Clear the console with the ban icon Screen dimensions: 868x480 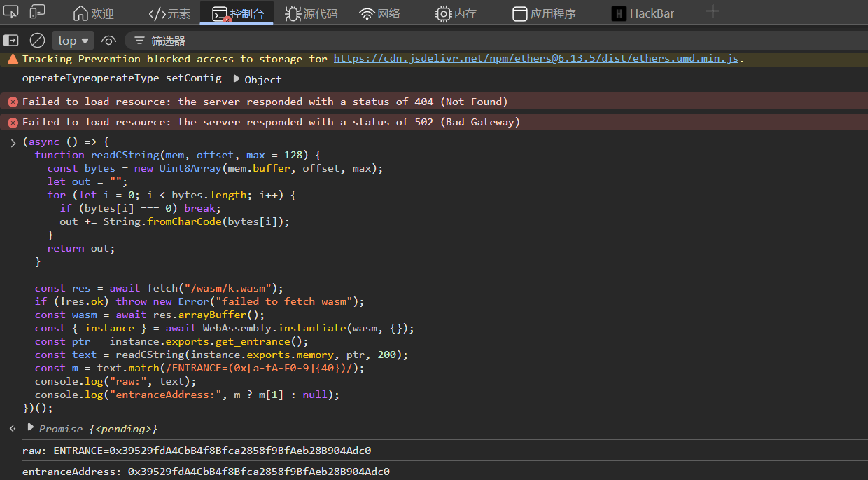37,41
